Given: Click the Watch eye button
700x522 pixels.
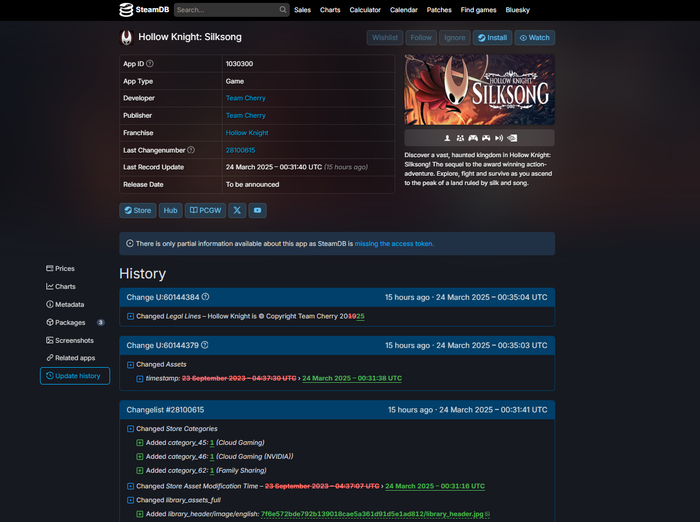Looking at the screenshot, I should [x=534, y=38].
